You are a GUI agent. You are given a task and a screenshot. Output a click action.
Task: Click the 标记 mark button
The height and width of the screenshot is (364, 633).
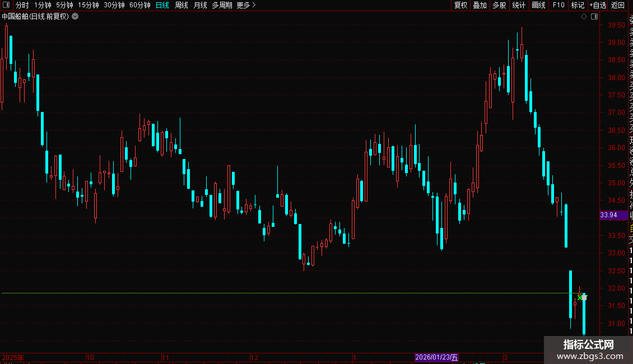tap(578, 5)
